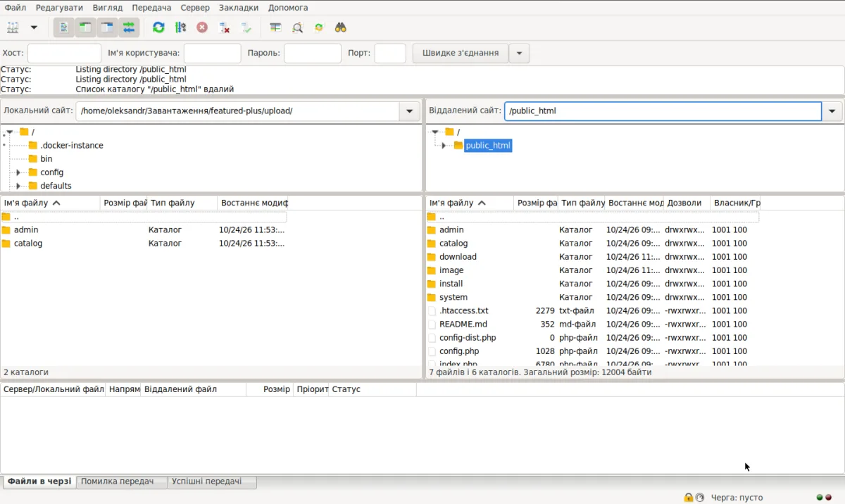Sort remote files by Дозволи column

pyautogui.click(x=687, y=203)
